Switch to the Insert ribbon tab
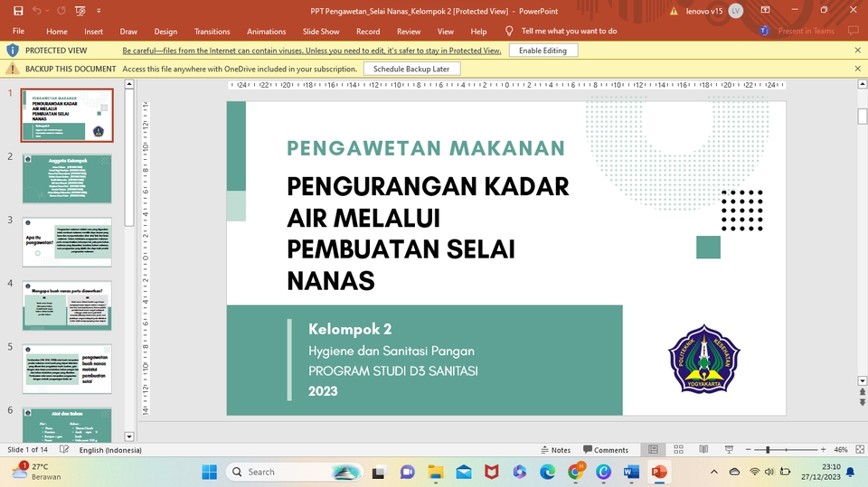The width and height of the screenshot is (868, 487). 93,32
